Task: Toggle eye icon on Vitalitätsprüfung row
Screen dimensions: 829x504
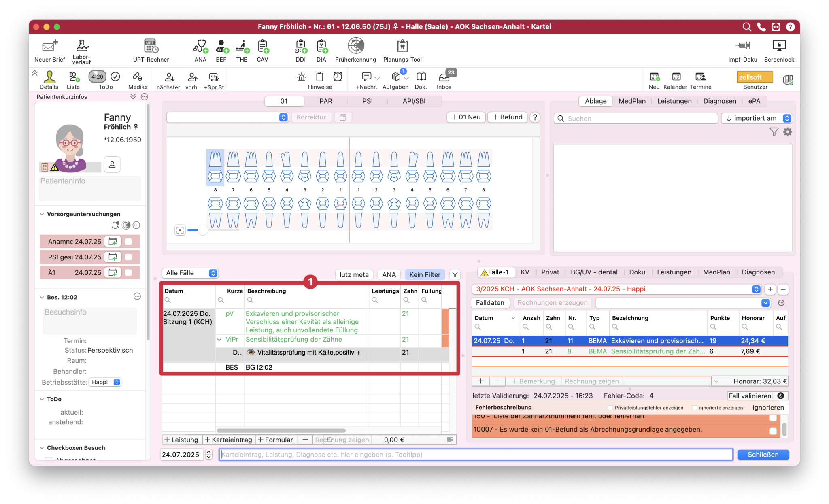Action: pos(251,352)
